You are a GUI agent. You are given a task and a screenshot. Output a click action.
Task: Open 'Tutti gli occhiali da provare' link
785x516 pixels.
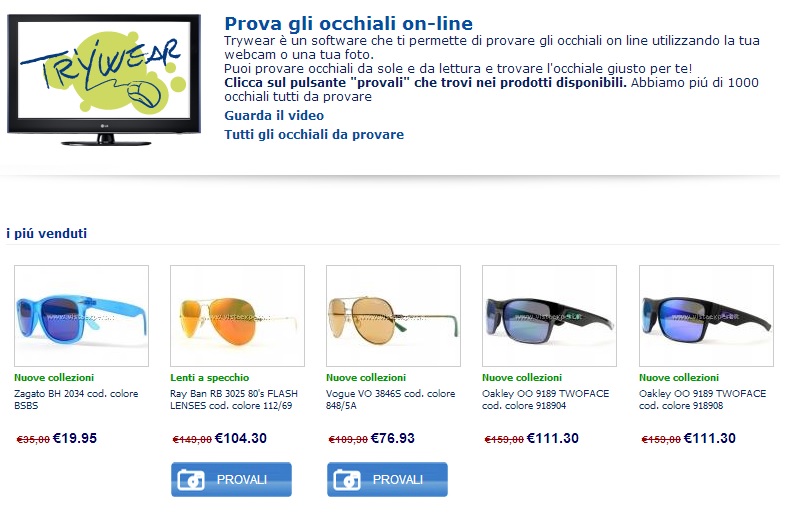click(x=314, y=134)
